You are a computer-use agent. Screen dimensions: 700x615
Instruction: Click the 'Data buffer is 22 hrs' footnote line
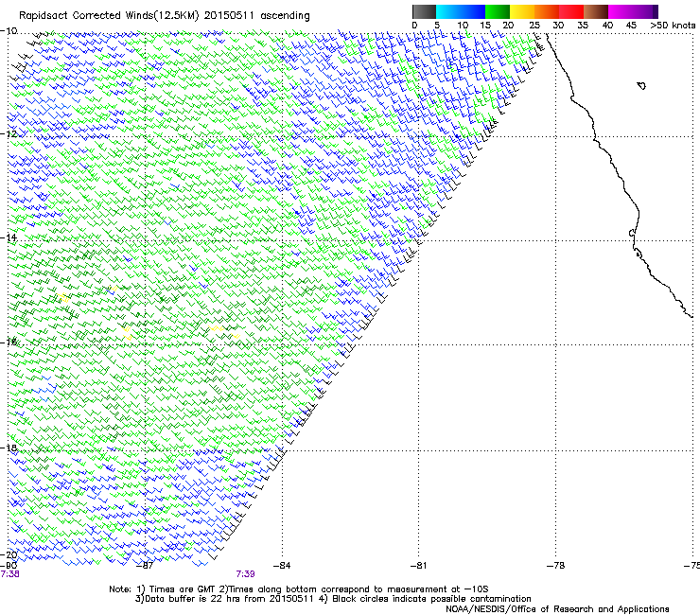(x=333, y=599)
